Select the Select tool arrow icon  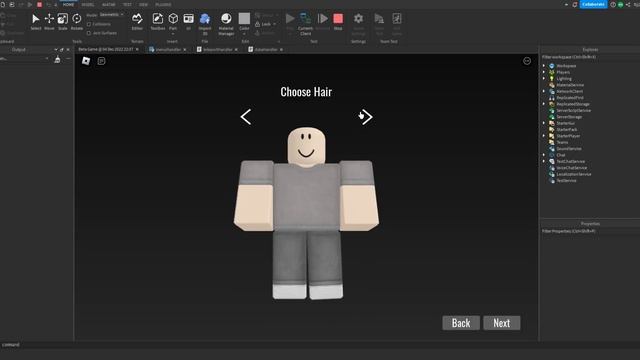coord(36,19)
